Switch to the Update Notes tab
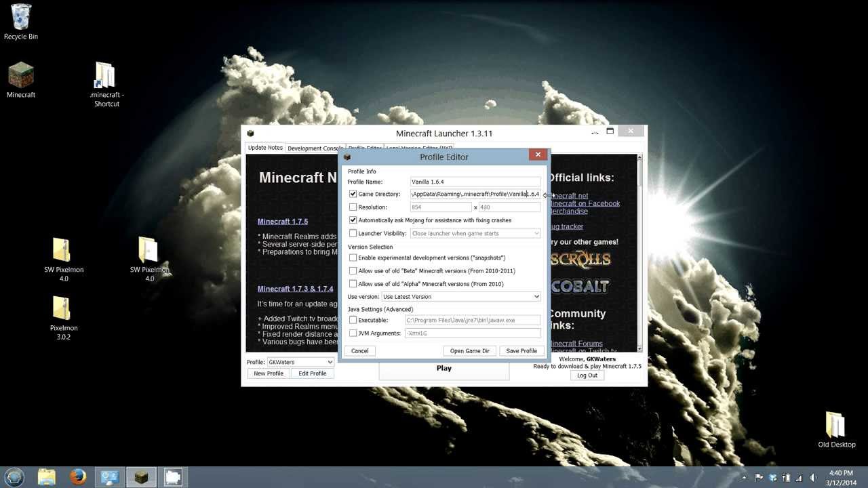Viewport: 868px width, 488px height. tap(265, 148)
